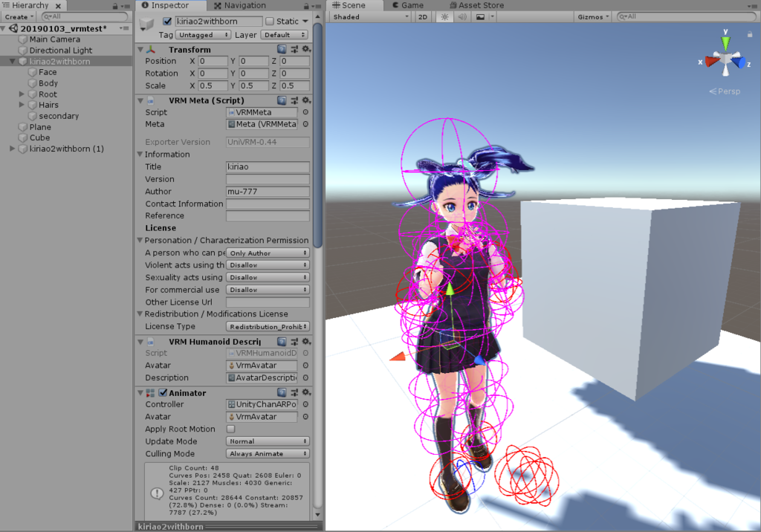
Task: Collapse the Information foldout
Action: pyautogui.click(x=140, y=155)
